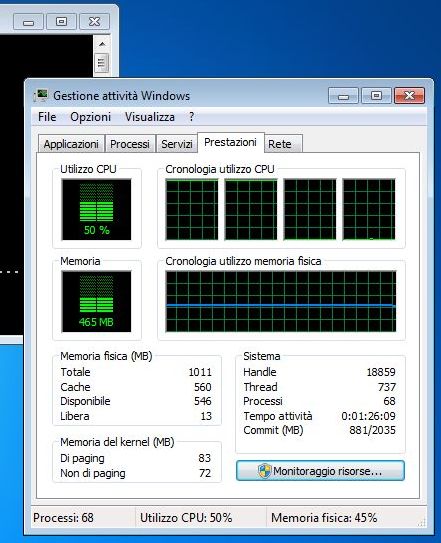Open the File menu
441x543 pixels.
[x=47, y=117]
